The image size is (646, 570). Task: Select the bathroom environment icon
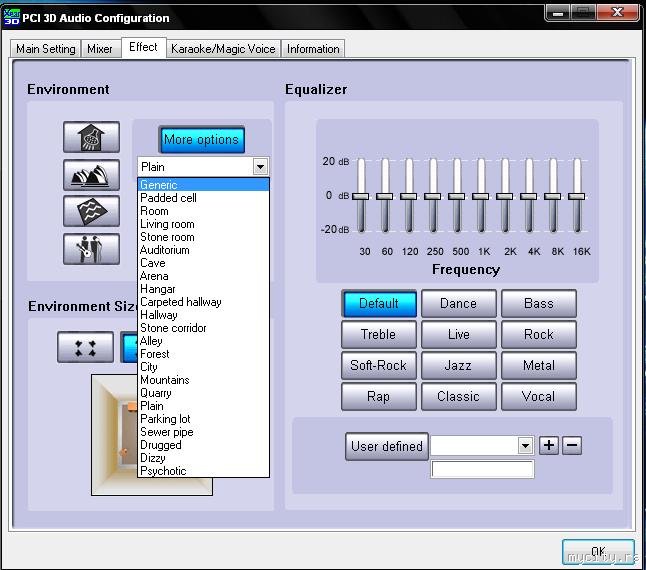[x=91, y=137]
